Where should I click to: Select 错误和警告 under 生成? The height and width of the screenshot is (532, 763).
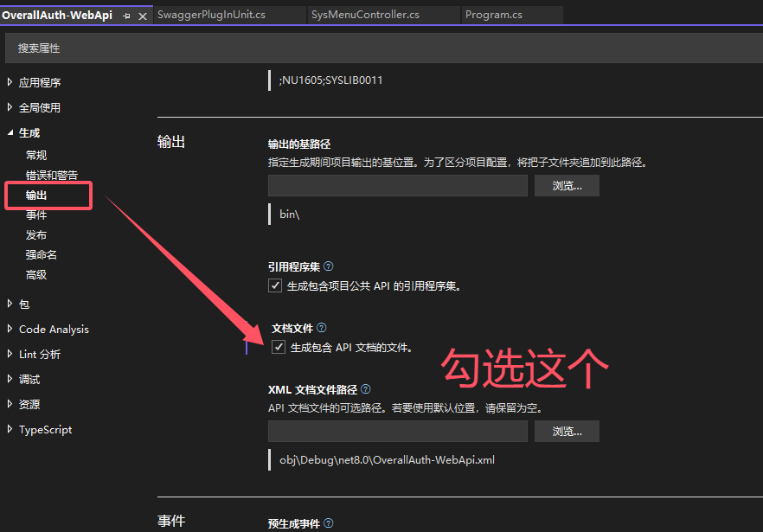tap(52, 176)
